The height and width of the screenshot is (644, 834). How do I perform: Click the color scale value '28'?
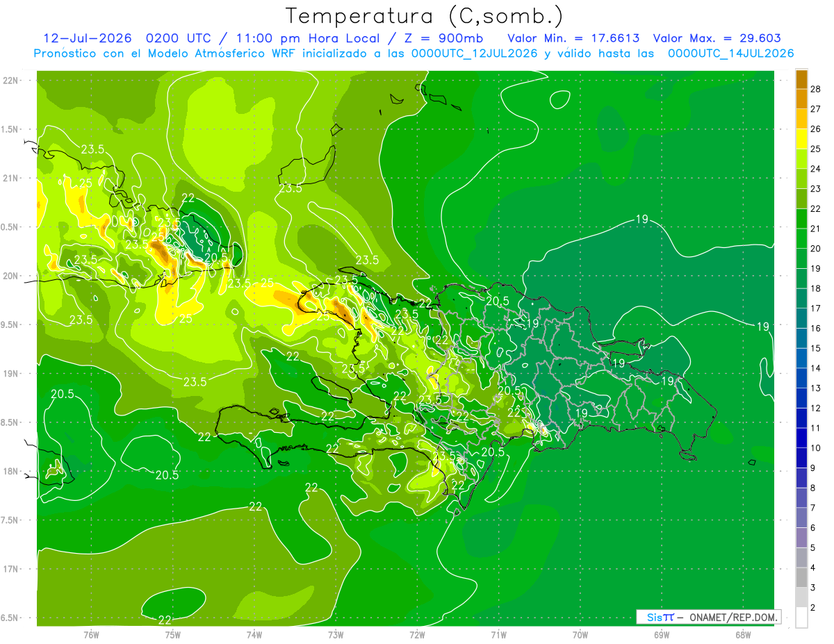click(816, 89)
